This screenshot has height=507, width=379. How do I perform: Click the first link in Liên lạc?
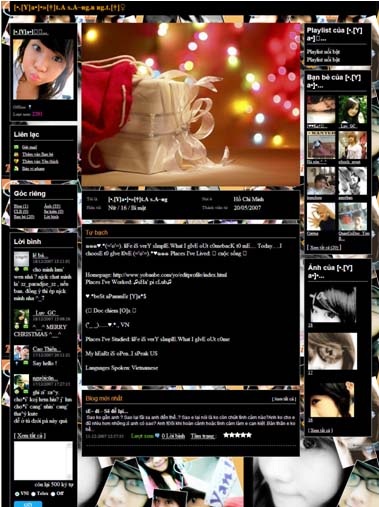[x=29, y=147]
